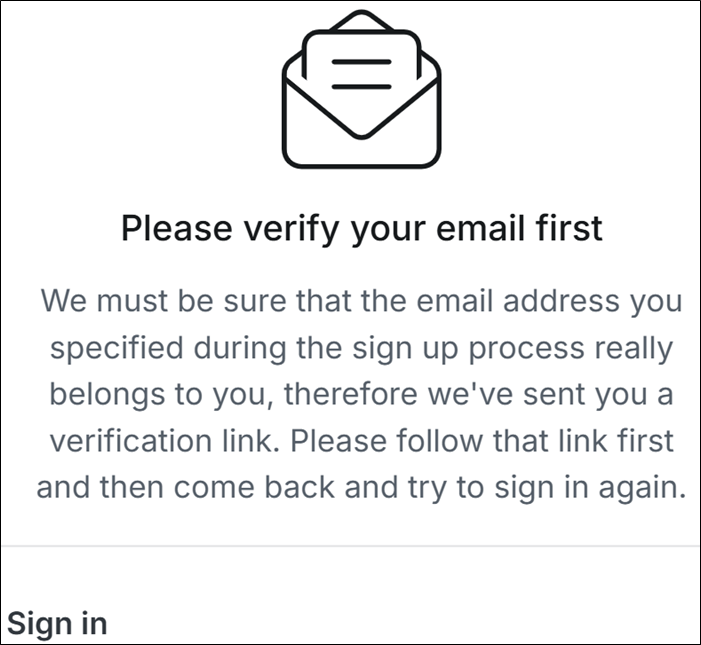This screenshot has width=701, height=645.
Task: Click the letter sheet inside the envelope
Action: pyautogui.click(x=361, y=62)
